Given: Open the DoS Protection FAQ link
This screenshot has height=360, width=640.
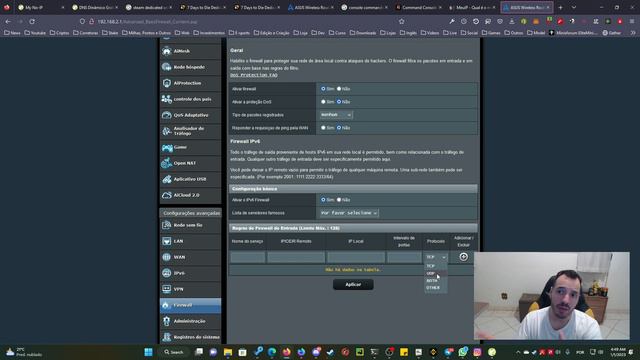Looking at the screenshot, I should (253, 75).
